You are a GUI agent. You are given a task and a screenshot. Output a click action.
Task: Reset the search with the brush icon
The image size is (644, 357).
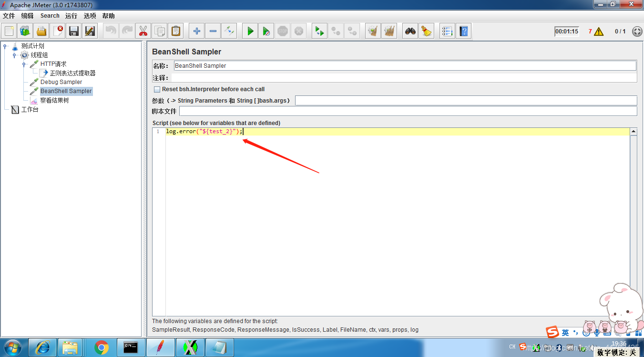click(x=427, y=31)
